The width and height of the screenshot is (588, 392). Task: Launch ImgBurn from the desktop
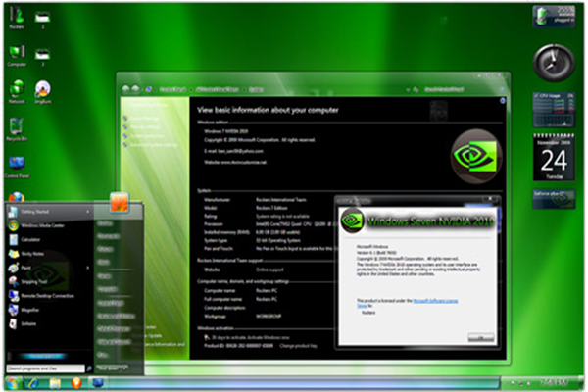(x=43, y=92)
